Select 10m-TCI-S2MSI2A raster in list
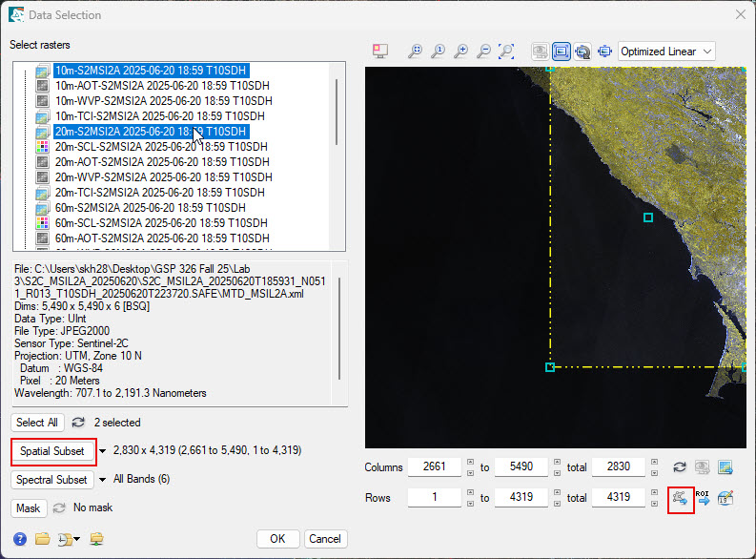 162,115
